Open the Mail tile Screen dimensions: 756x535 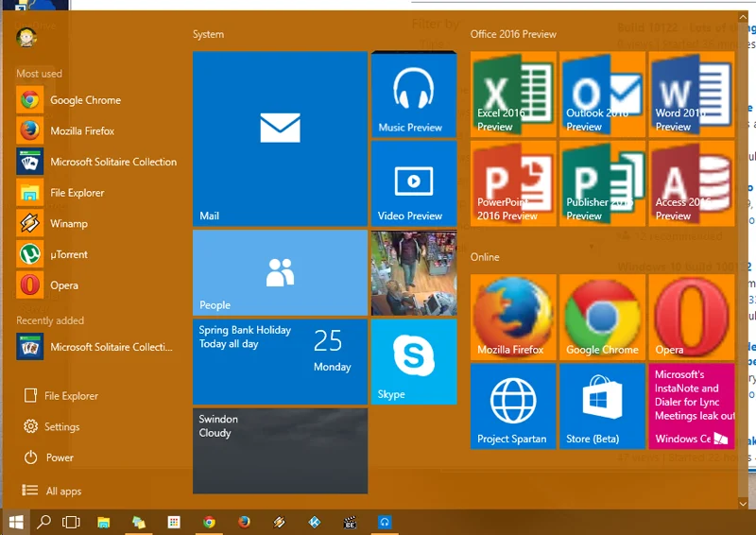tap(280, 138)
